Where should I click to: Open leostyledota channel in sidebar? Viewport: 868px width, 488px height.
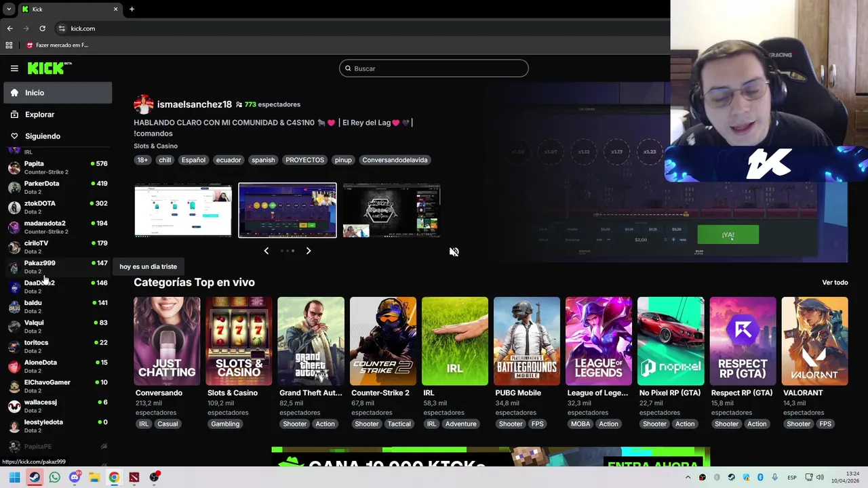(x=58, y=426)
